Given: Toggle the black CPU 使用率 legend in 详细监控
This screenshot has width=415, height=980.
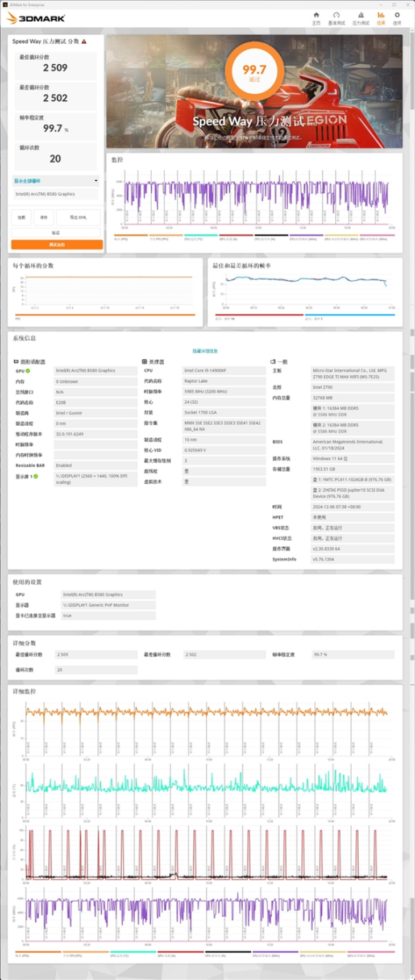Looking at the screenshot, I should [228, 954].
